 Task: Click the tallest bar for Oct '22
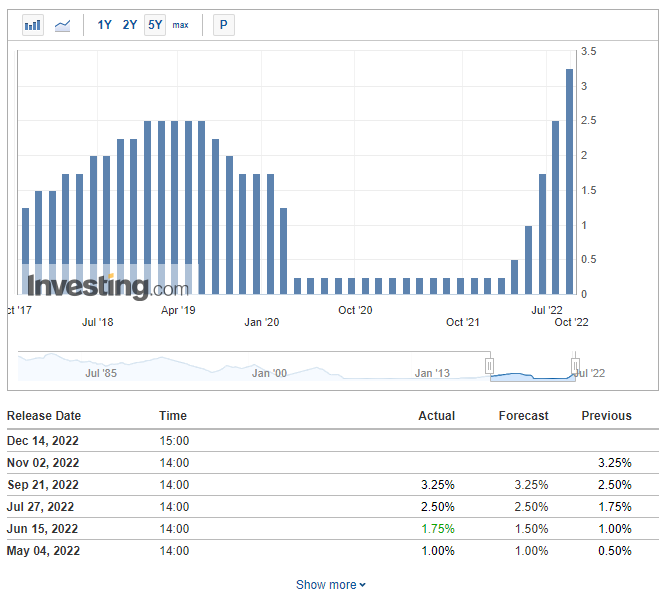pos(570,180)
